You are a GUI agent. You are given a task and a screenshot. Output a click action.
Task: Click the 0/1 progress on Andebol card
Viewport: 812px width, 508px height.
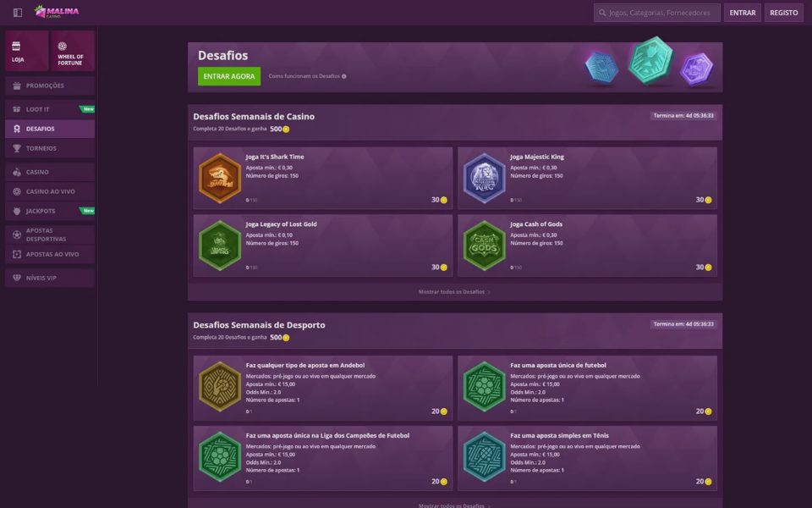click(249, 411)
